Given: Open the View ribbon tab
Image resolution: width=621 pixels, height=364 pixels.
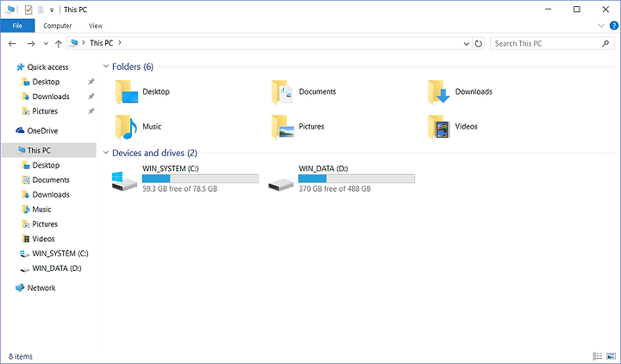Looking at the screenshot, I should pyautogui.click(x=96, y=26).
